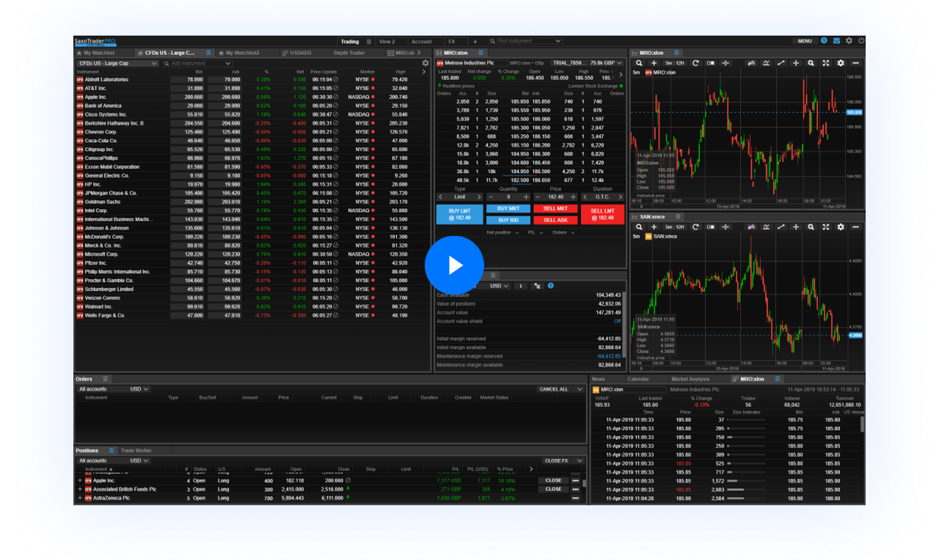The height and width of the screenshot is (560, 939).
Task: Open the Market Analysis tab
Action: pyautogui.click(x=690, y=379)
